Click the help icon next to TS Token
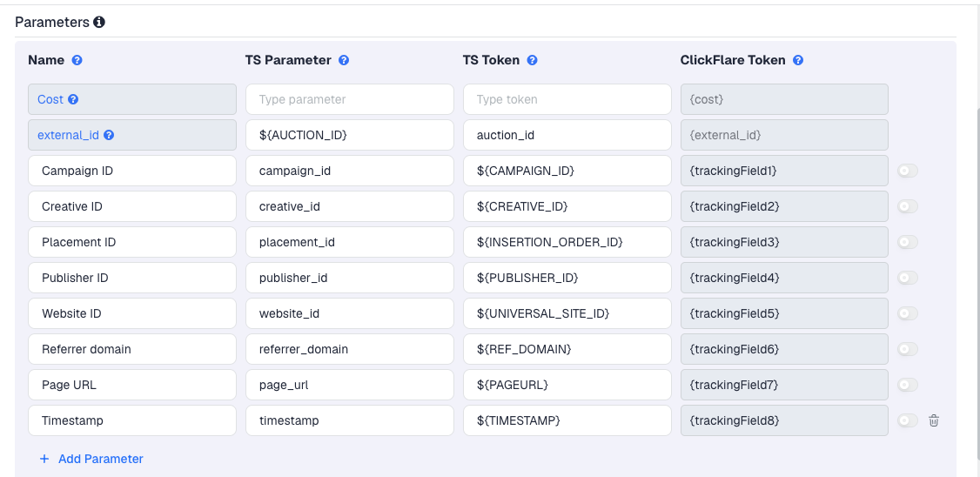 532,60
